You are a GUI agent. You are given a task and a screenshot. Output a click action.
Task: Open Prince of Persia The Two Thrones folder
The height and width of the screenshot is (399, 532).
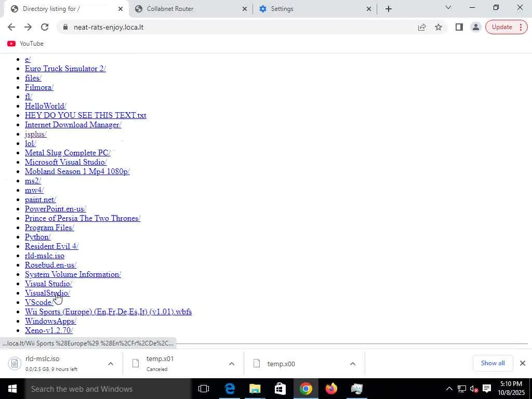(83, 218)
